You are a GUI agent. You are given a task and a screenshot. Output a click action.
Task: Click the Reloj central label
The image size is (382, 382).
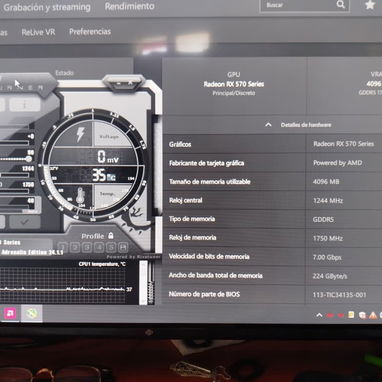(x=186, y=200)
